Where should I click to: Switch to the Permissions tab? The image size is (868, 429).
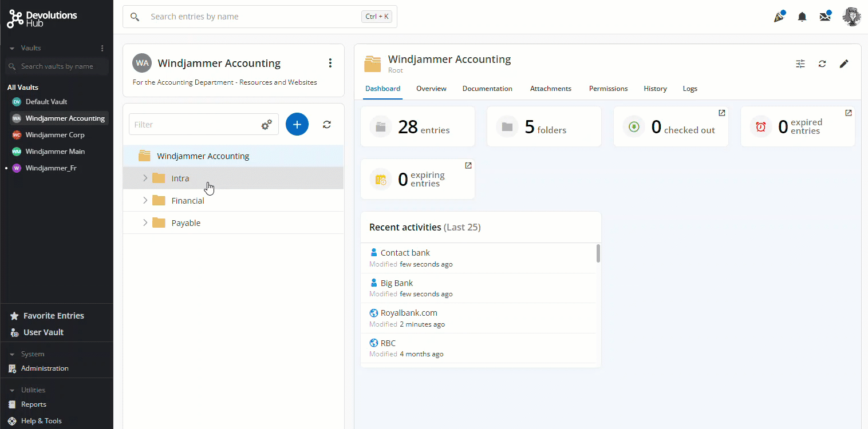pyautogui.click(x=608, y=89)
